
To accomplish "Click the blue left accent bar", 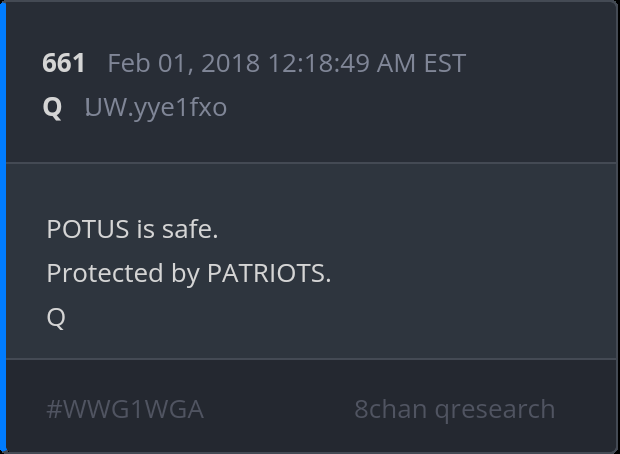I will pyautogui.click(x=3, y=227).
